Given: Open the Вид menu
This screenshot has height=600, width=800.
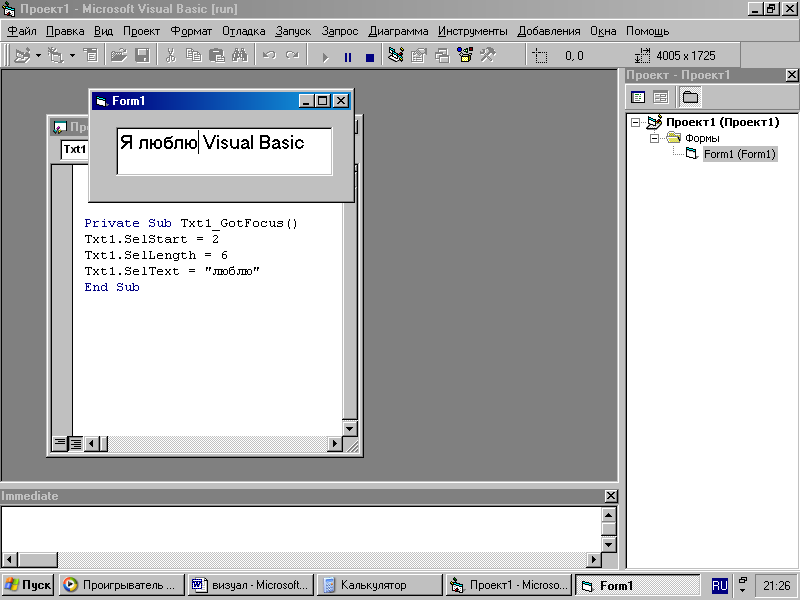Looking at the screenshot, I should click(x=104, y=31).
